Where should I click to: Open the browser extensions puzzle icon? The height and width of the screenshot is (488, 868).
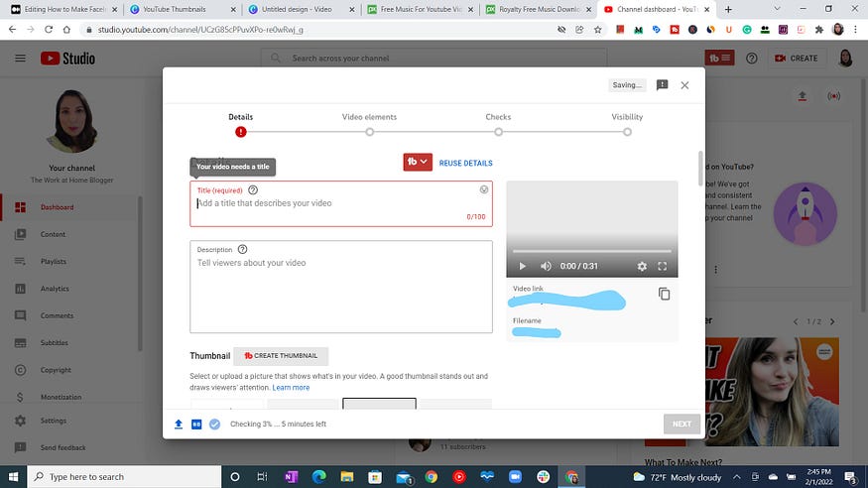coord(819,30)
